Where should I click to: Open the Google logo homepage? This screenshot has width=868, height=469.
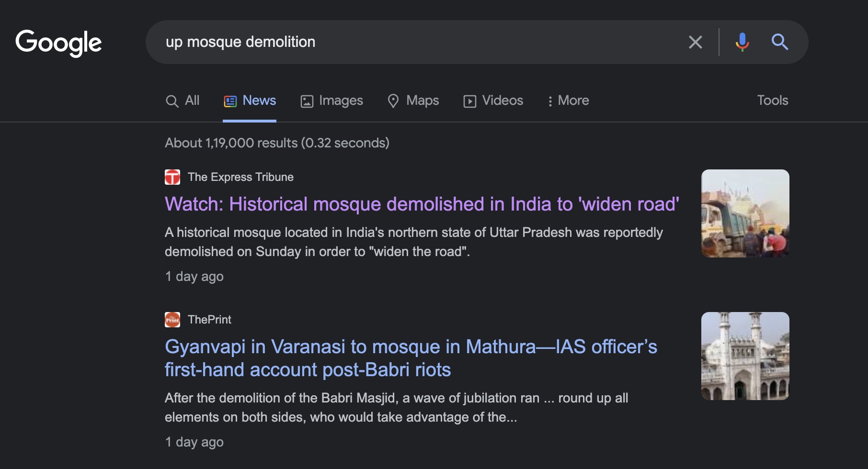[58, 43]
